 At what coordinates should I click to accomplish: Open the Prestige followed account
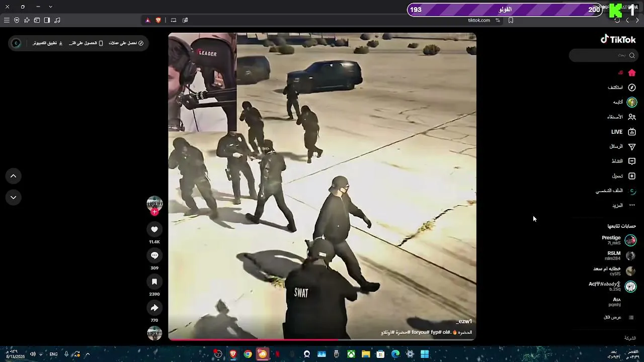pyautogui.click(x=619, y=240)
